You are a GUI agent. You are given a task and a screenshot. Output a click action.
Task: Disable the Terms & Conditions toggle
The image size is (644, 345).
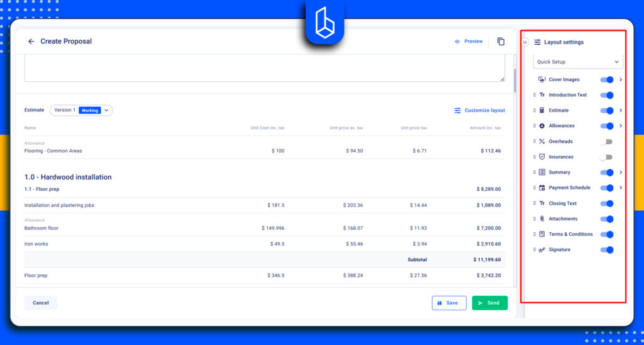tap(607, 234)
